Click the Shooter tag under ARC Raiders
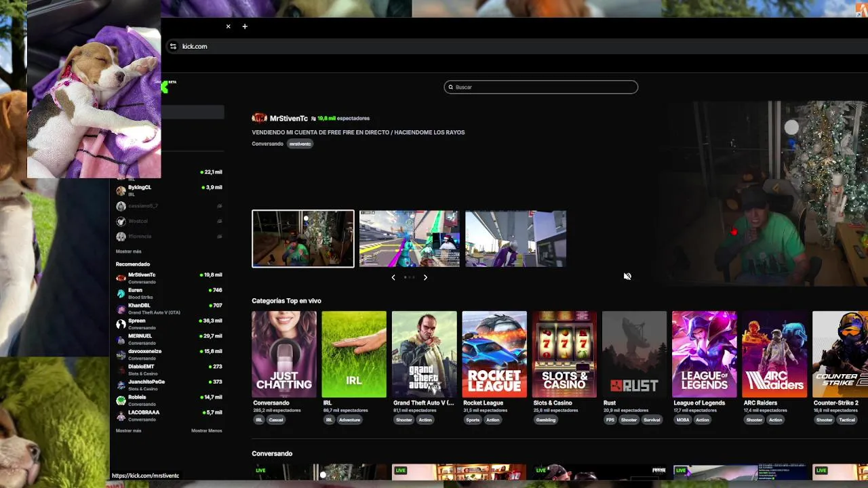The image size is (868, 488). coord(754,420)
